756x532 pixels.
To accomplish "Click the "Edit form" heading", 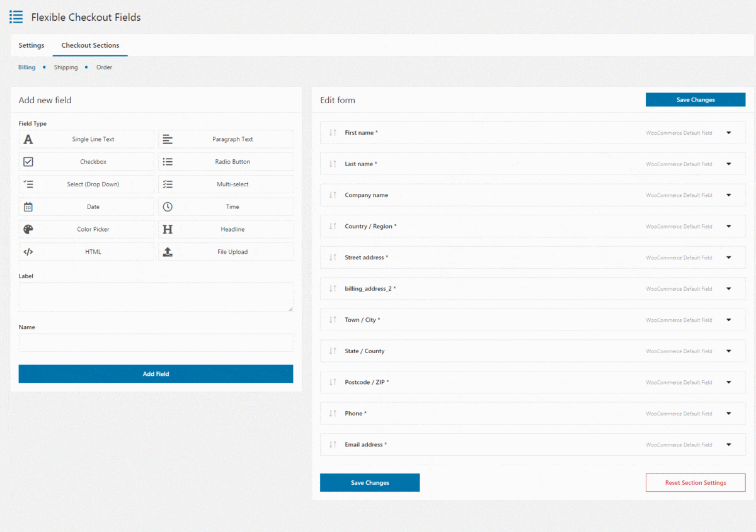I will coord(338,100).
